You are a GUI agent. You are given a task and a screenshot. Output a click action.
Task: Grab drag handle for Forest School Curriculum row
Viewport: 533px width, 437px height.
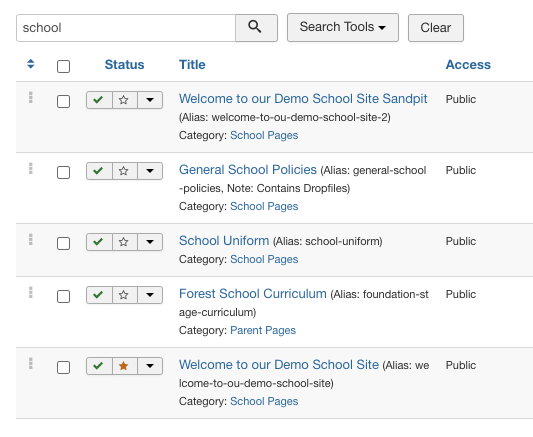pos(31,293)
